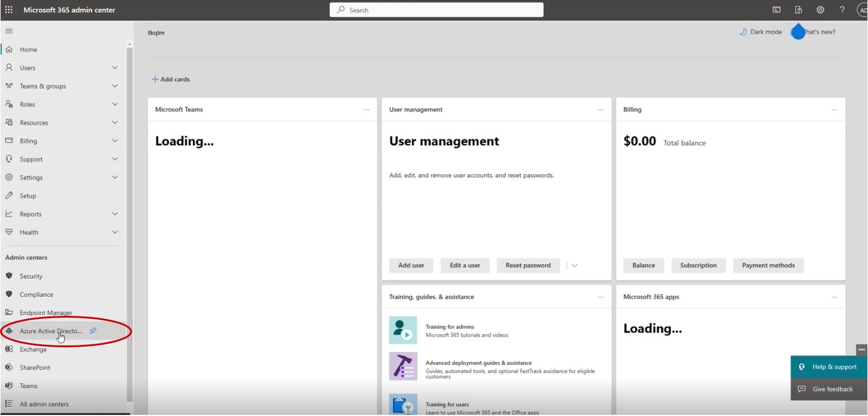Open the Help question mark icon
The height and width of the screenshot is (416, 868).
pos(842,10)
